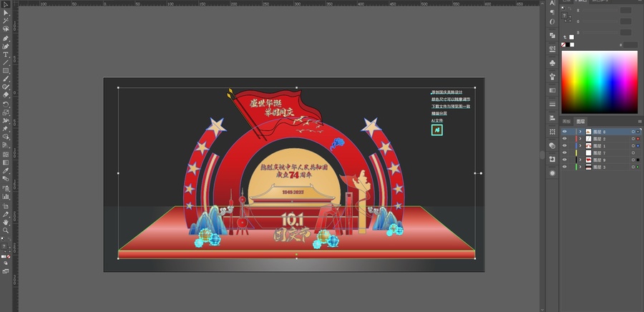Select the Rotate tool
Viewport: 644px width, 312px height.
[x=6, y=104]
